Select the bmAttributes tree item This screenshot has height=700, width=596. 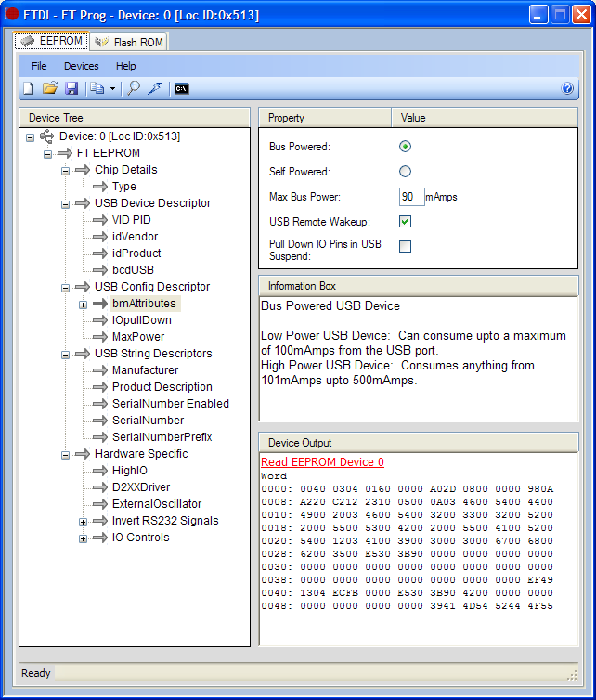[144, 304]
